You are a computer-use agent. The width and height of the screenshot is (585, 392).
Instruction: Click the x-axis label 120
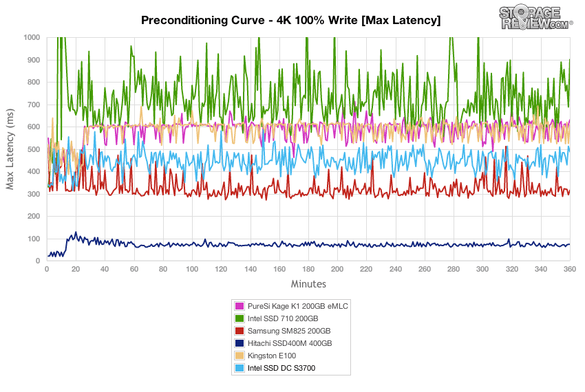[221, 269]
